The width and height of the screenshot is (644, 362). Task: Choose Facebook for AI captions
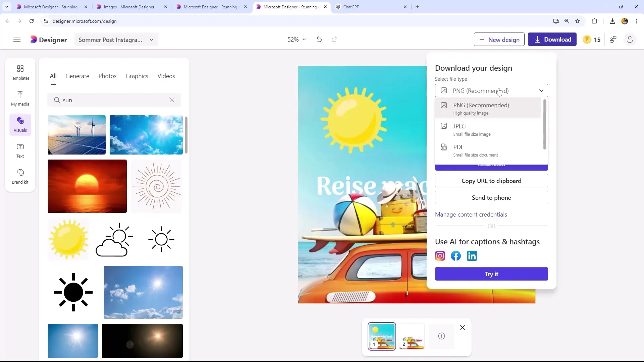(x=456, y=256)
